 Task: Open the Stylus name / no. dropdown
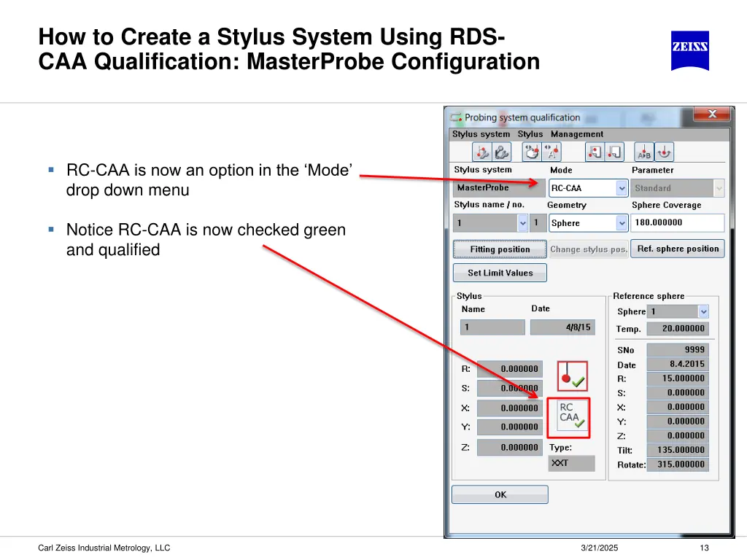[x=522, y=223]
